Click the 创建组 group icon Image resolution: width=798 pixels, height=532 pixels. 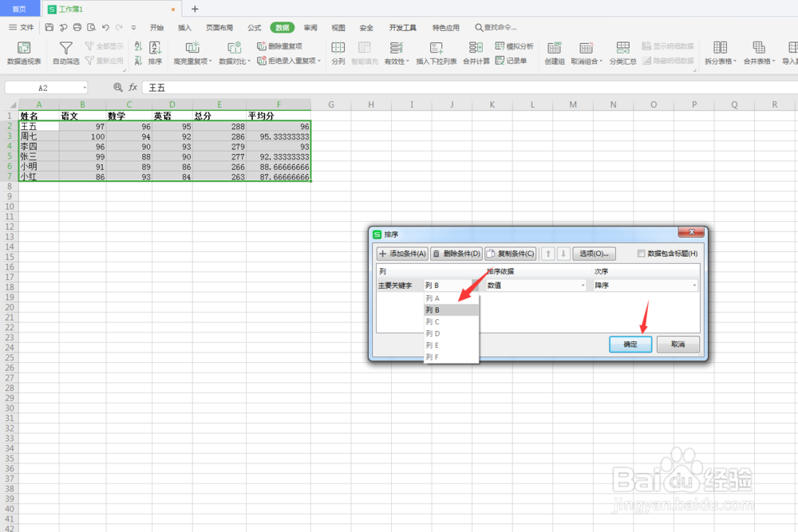click(x=555, y=48)
